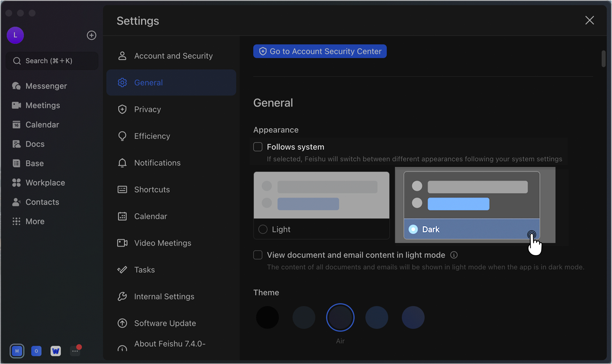
Task: Expand the pinned apps overflow with red badge
Action: pos(75,351)
